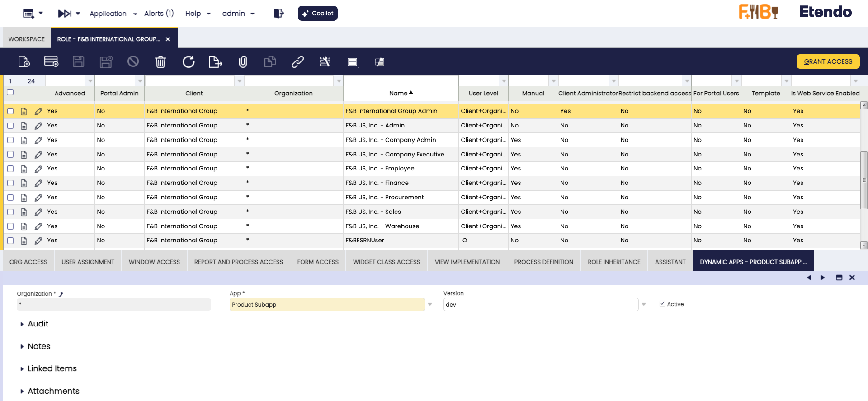Open the Role Inheritance subtab
This screenshot has width=868, height=401.
click(x=614, y=262)
